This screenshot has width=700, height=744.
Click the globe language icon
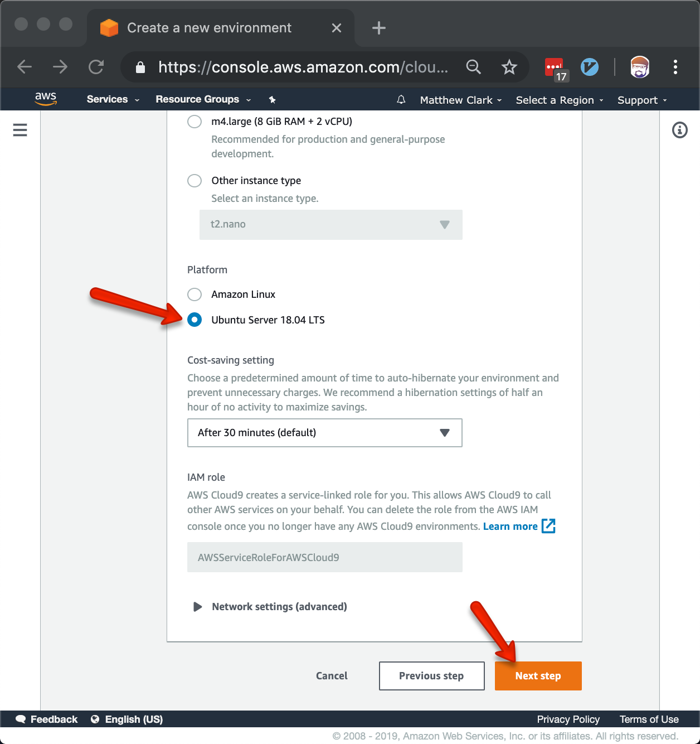coord(95,719)
